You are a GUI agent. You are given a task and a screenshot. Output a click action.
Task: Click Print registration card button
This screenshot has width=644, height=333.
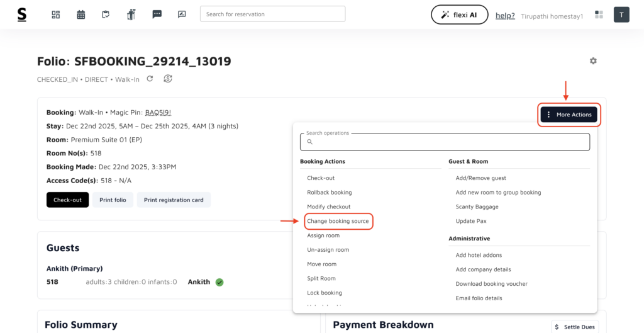click(174, 200)
